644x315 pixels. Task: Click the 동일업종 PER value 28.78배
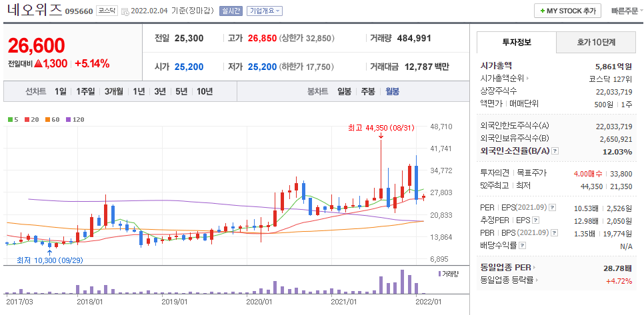(x=617, y=268)
